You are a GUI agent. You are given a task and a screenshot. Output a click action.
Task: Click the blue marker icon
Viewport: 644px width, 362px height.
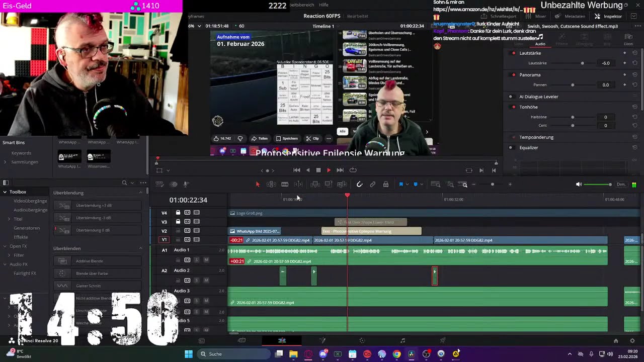point(415,185)
